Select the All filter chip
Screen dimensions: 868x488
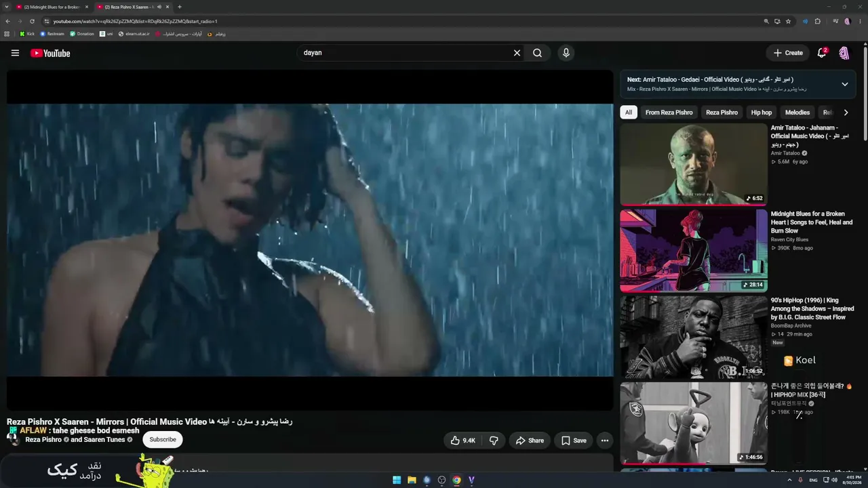[629, 113]
